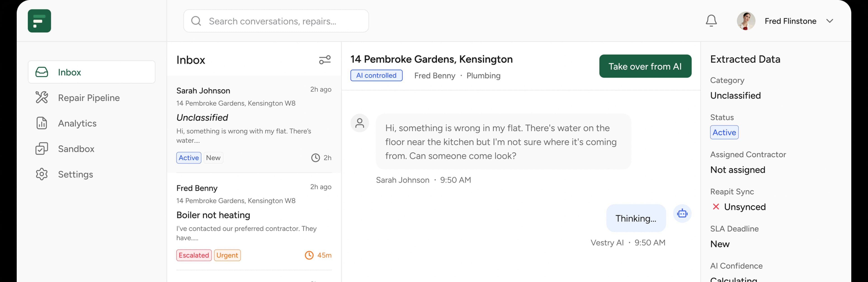Open Fred Benny's Boiler not heating conversation

pos(254,221)
